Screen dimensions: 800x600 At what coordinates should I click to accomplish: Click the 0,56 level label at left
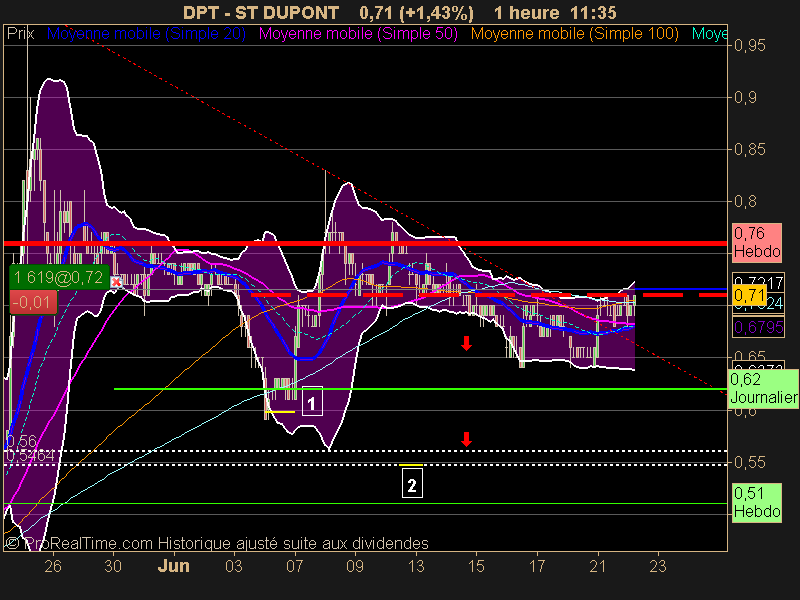[21, 441]
